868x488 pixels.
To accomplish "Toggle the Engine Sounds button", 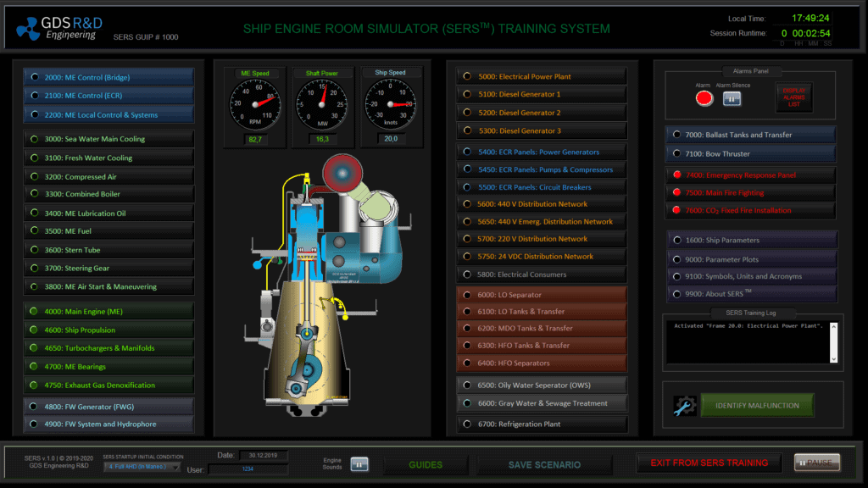I will point(359,464).
